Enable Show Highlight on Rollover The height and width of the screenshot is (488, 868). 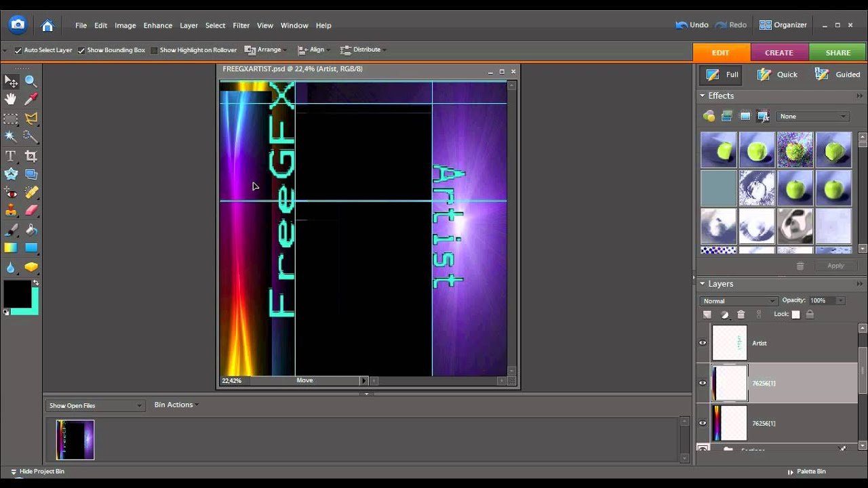coord(154,50)
